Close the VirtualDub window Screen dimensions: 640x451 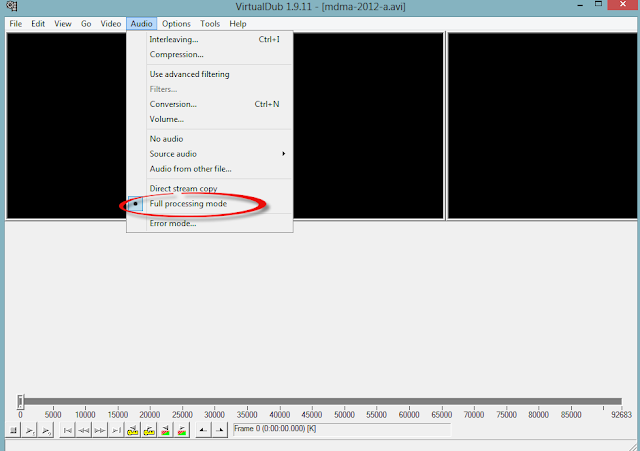[x=623, y=4]
